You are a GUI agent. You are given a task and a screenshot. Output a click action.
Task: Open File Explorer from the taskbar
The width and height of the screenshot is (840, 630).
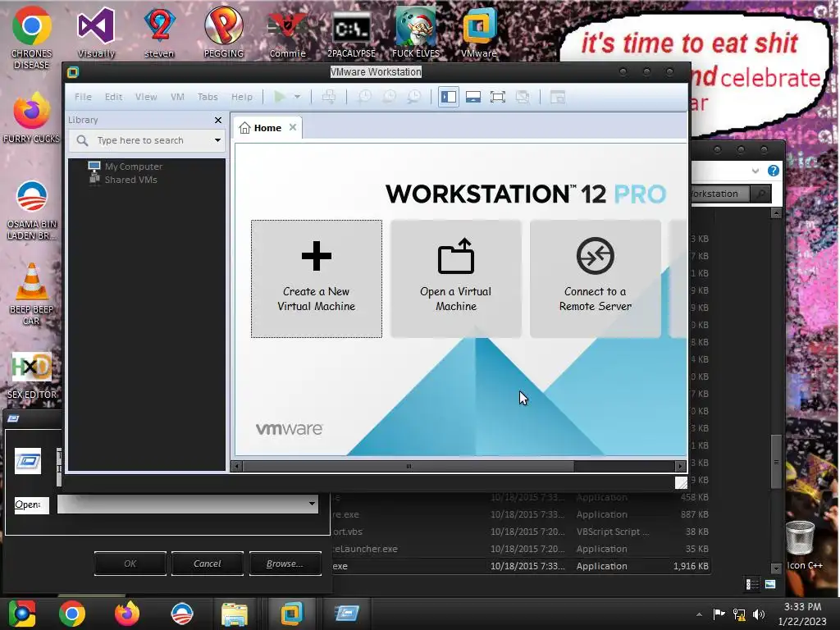tap(234, 614)
